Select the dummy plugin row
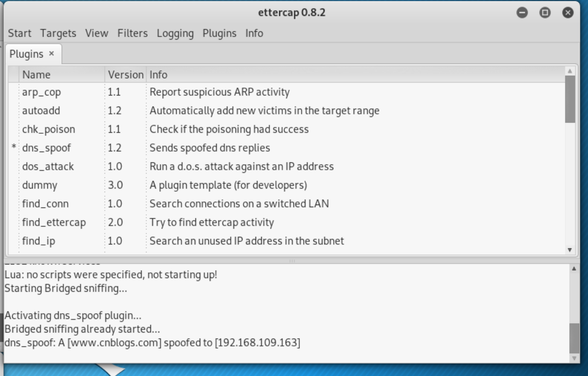The height and width of the screenshot is (376, 588). click(x=286, y=185)
